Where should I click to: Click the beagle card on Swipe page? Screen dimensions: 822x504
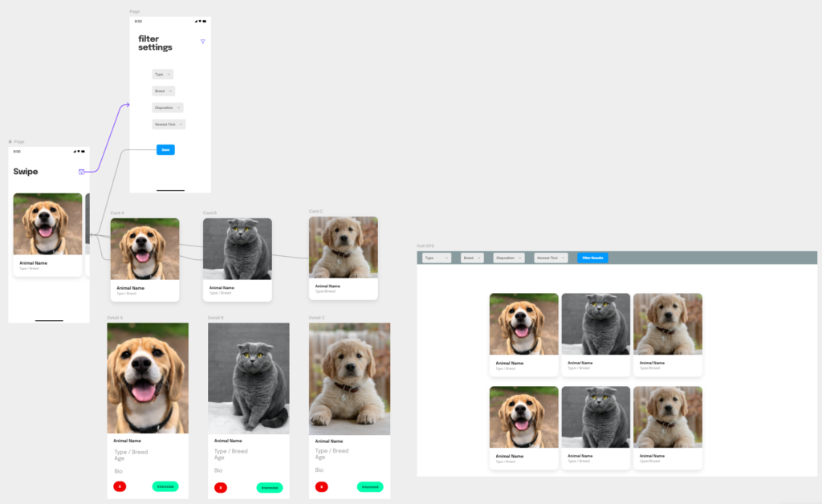click(x=47, y=234)
